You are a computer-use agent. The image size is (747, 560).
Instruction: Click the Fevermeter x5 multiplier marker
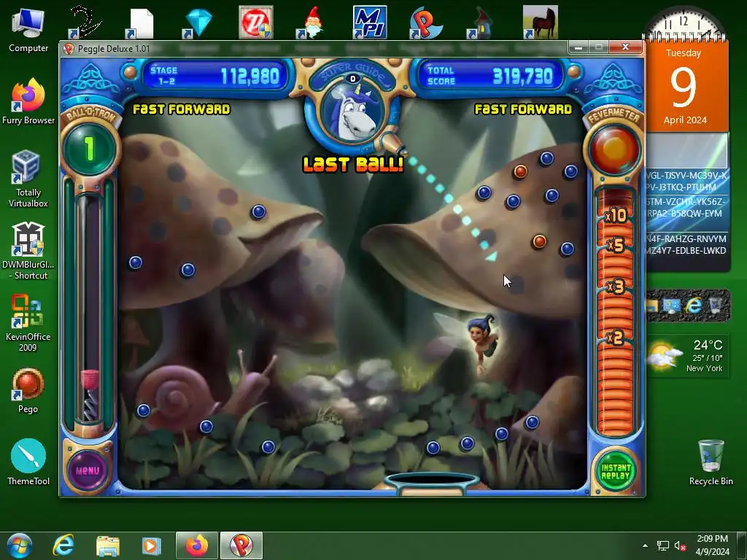pyautogui.click(x=616, y=245)
